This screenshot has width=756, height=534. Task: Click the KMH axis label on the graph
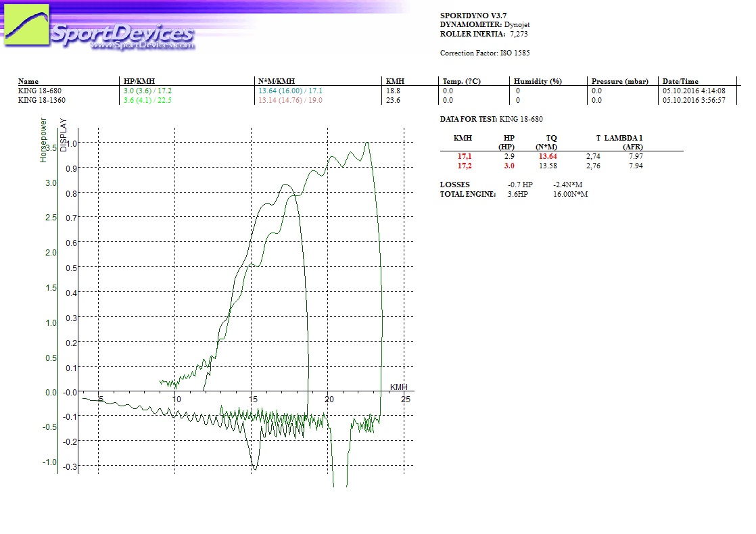(x=398, y=387)
